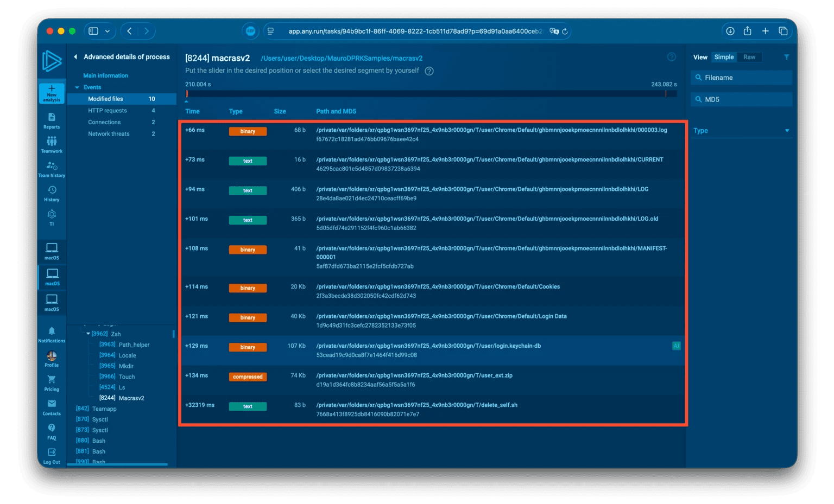
Task: Click the filter funnel icon
Action: tap(786, 57)
